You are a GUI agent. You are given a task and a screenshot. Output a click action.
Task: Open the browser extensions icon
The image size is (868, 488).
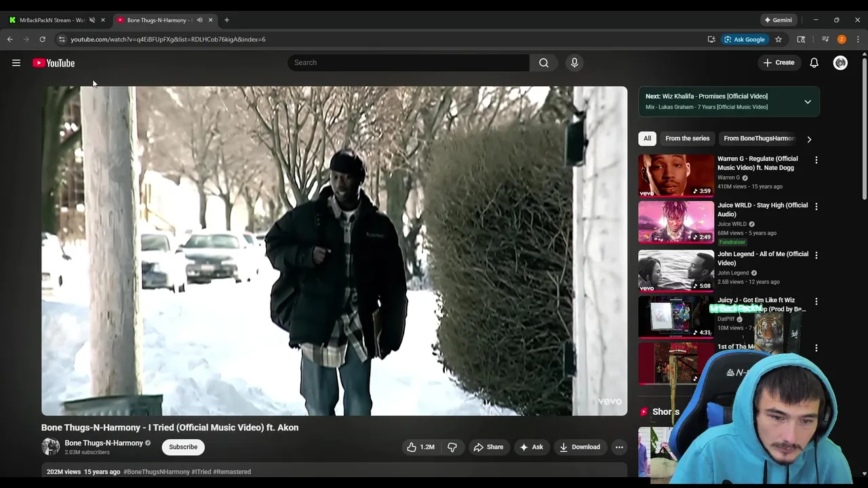tap(801, 39)
